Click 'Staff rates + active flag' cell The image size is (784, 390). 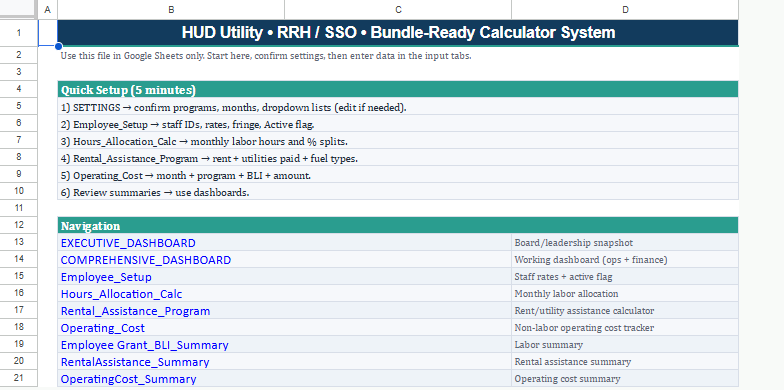[625, 276]
